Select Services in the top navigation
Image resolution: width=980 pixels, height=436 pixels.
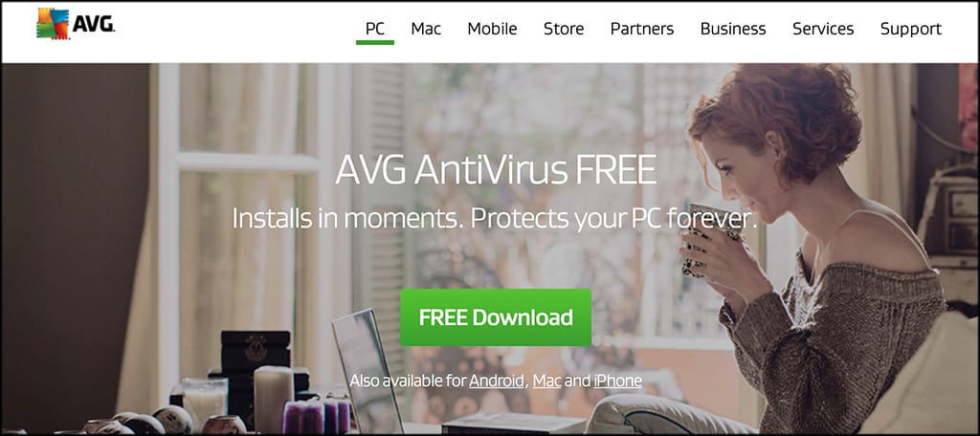[823, 29]
